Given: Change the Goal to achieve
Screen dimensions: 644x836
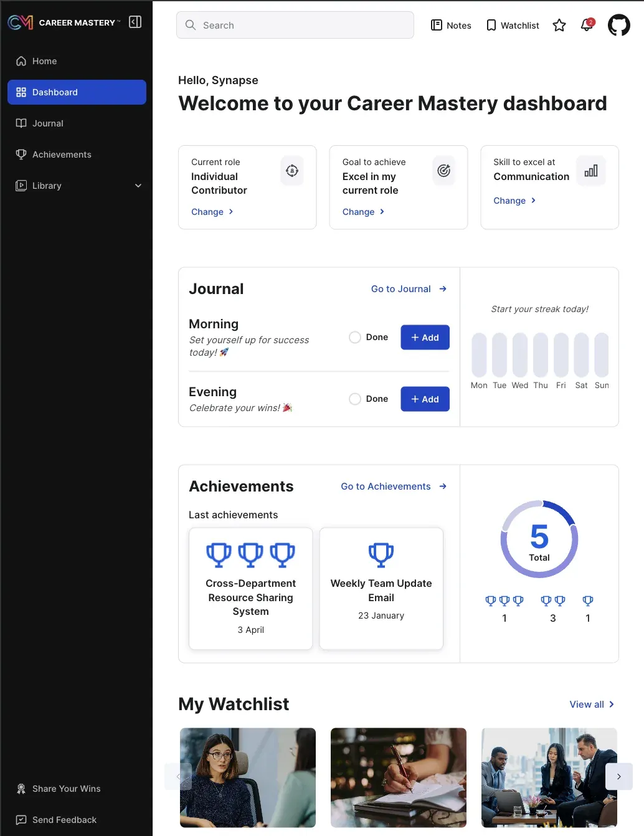Looking at the screenshot, I should pos(364,212).
